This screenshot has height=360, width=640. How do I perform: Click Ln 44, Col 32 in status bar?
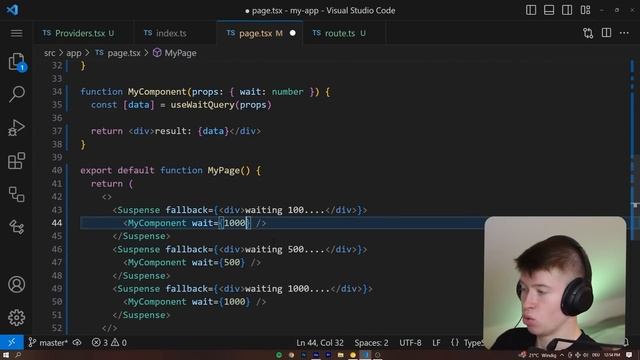coord(320,343)
